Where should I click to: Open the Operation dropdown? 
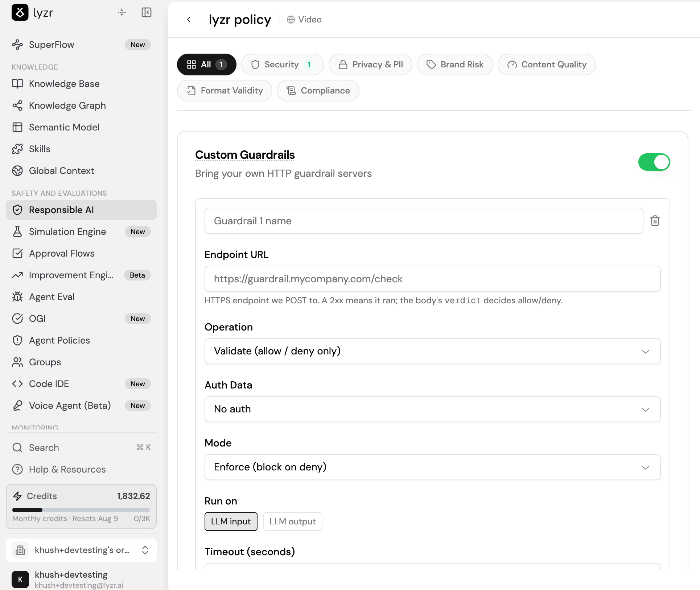432,351
